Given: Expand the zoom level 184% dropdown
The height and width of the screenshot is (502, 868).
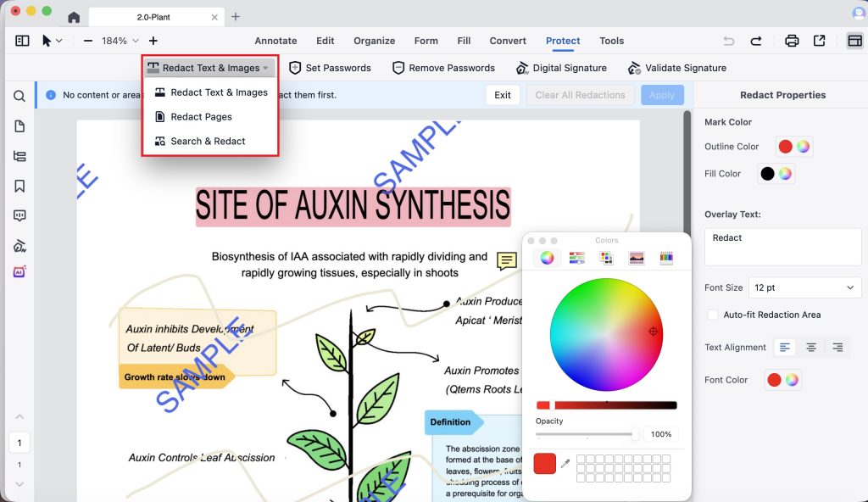Looking at the screenshot, I should (136, 41).
